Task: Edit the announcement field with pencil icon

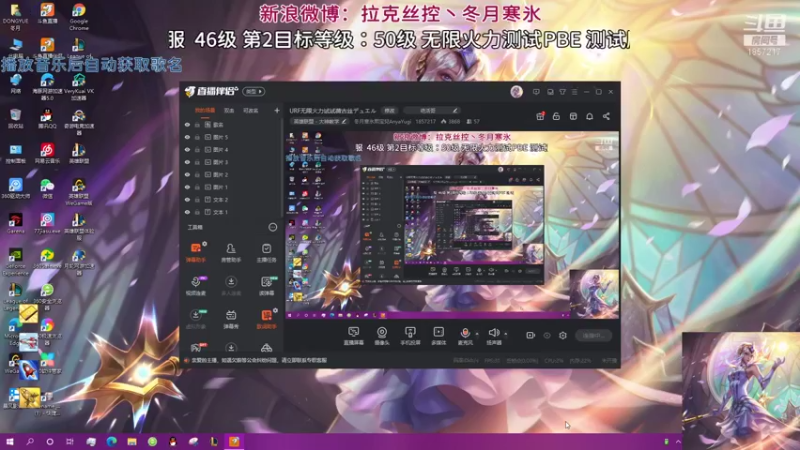Action: pos(432,110)
